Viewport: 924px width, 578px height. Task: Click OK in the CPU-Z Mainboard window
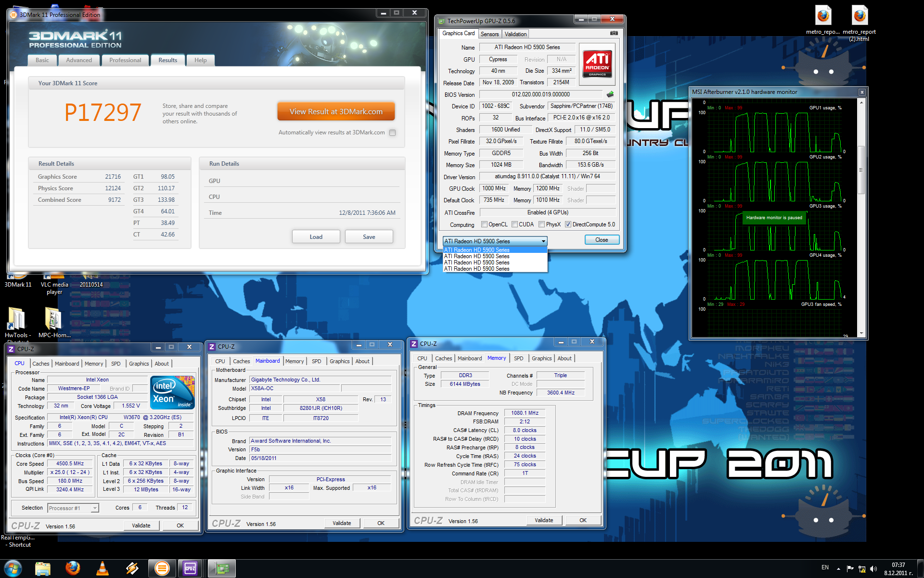click(381, 523)
